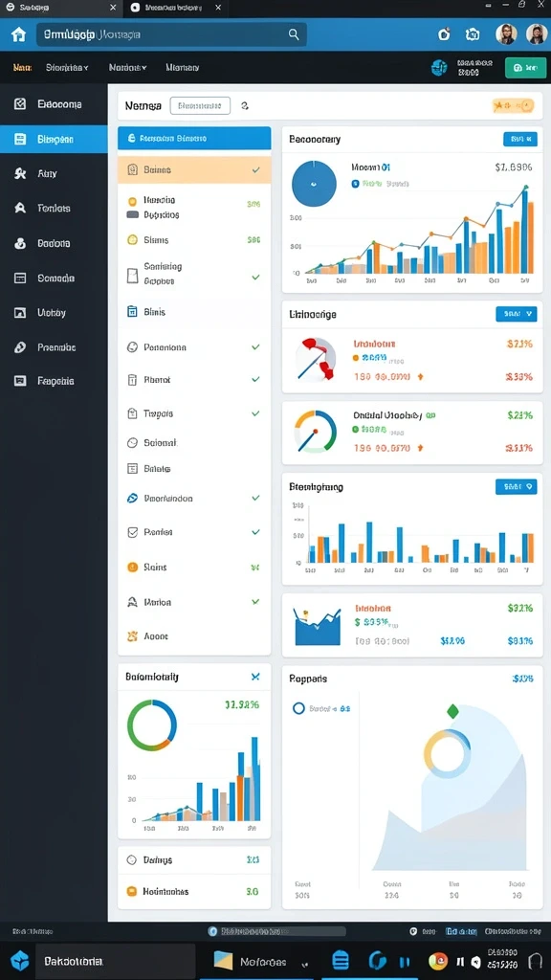Click the outlined button beside the Nemea heading
551x980 pixels.
(200, 106)
